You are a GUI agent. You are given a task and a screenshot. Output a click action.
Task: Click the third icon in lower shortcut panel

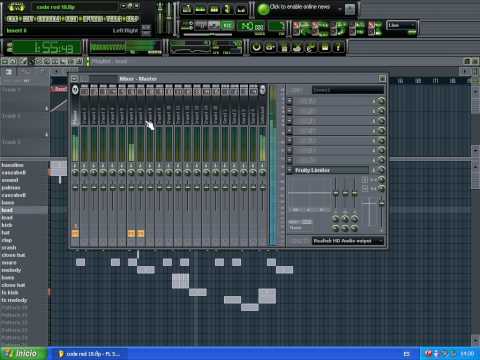click(284, 47)
